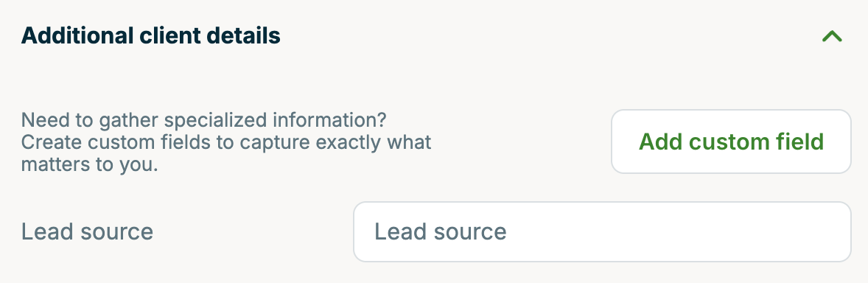Viewport: 868px width, 283px height.
Task: Click the 'matters to you.' description line
Action: click(x=90, y=165)
